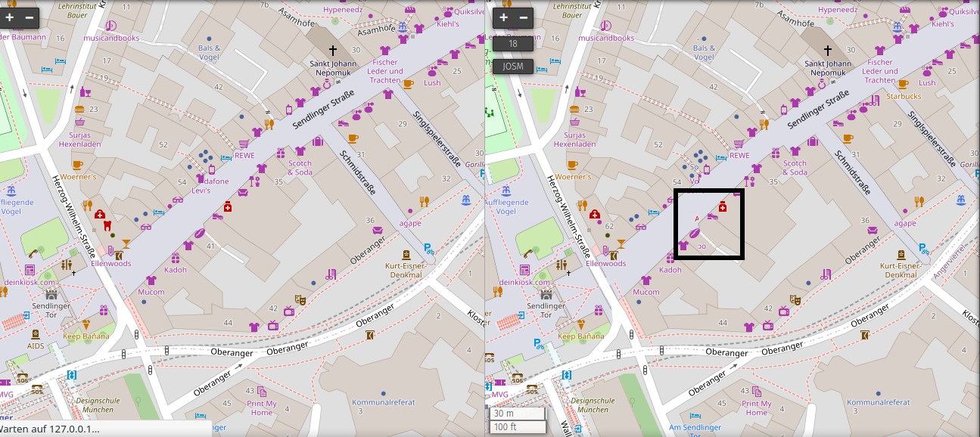Select Kurt-Eisner-Denkmal monument icon, left map

(x=406, y=255)
